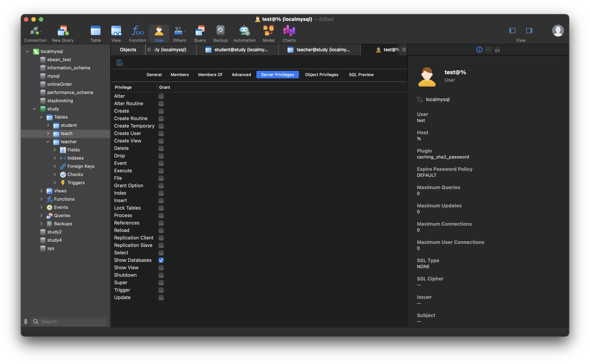This screenshot has width=590, height=364.
Task: Collapse the teacher table in the sidebar
Action: click(x=48, y=142)
